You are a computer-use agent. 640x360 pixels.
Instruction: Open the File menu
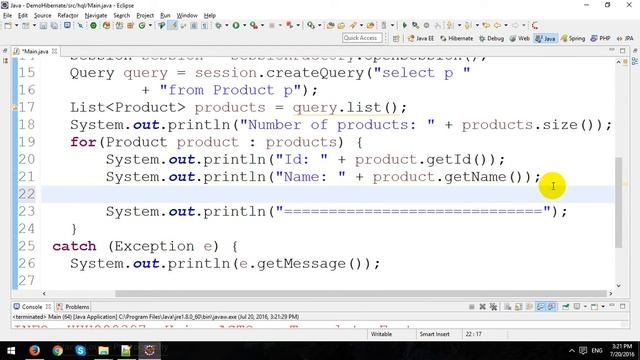coord(7,16)
